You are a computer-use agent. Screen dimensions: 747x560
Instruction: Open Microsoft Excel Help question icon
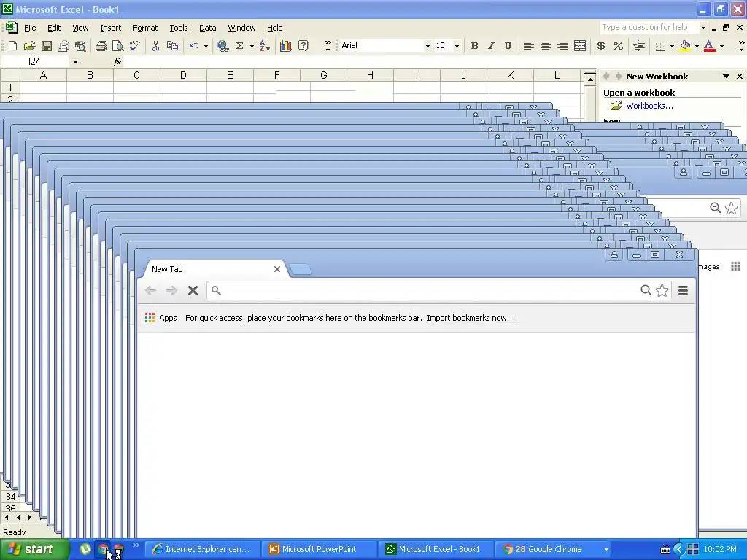tap(303, 46)
